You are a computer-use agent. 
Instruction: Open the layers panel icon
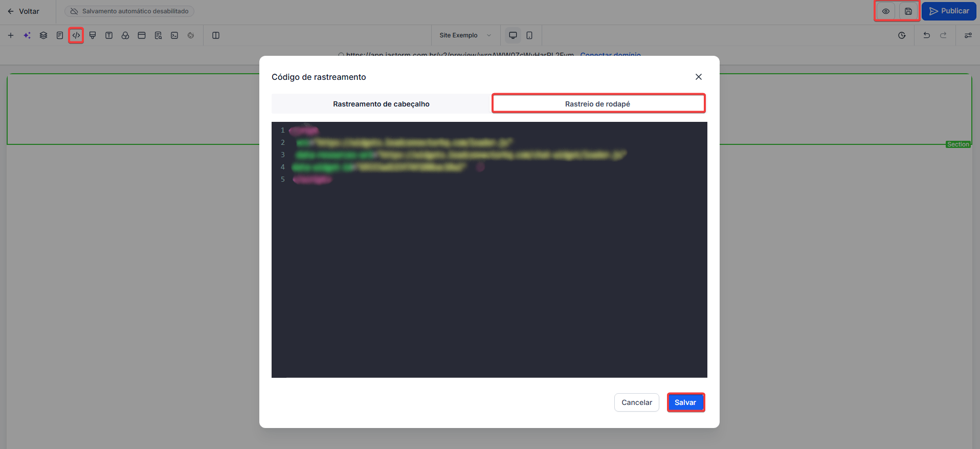(x=43, y=35)
